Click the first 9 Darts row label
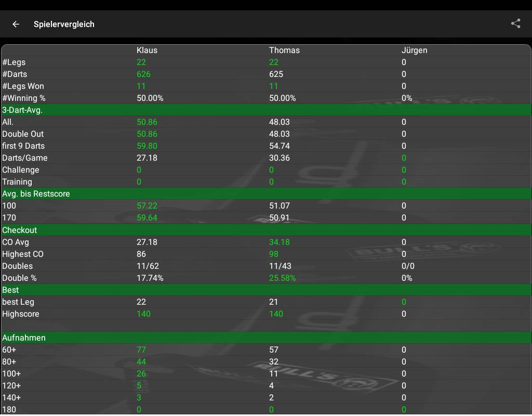The image size is (532, 416). [23, 146]
